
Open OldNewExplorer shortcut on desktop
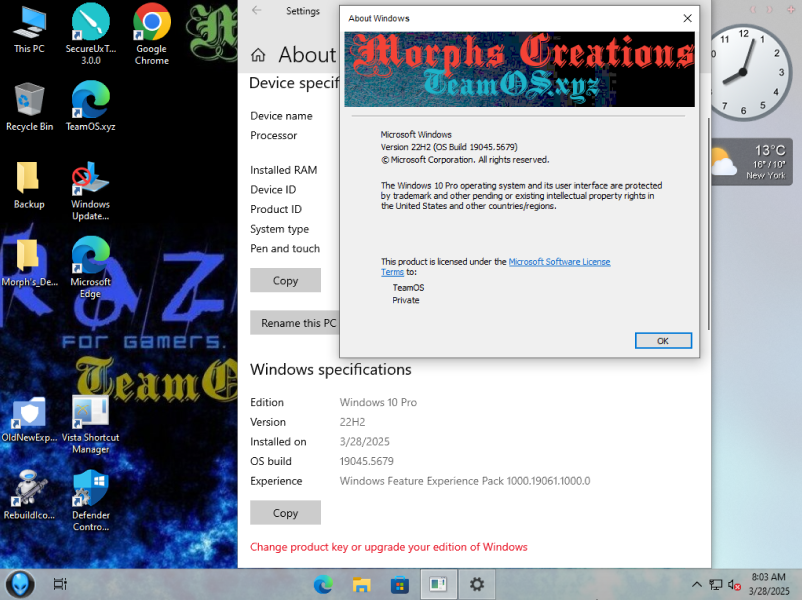pos(29,419)
